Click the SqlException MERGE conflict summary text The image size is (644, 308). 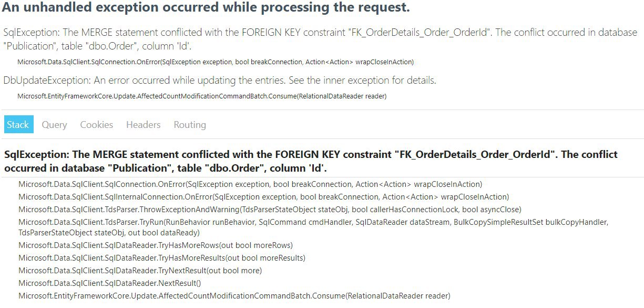coord(320,39)
